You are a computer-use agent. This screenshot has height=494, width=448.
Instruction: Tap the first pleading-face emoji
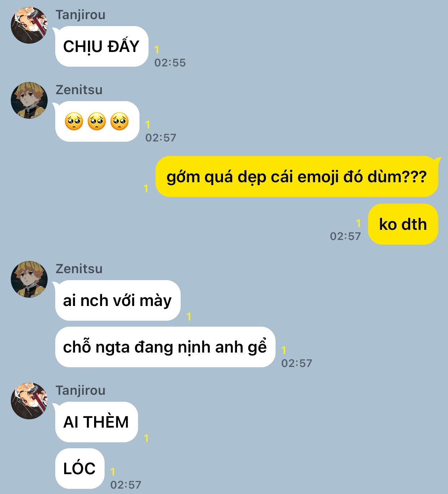click(74, 121)
